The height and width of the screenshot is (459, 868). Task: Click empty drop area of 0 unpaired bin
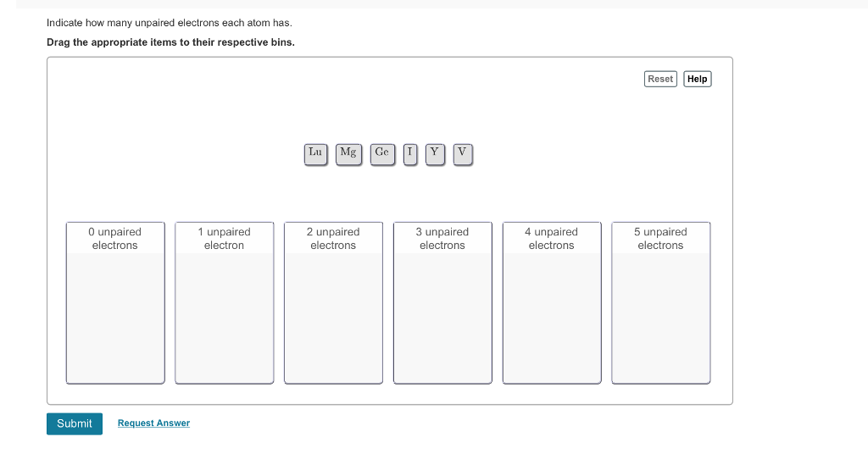tap(115, 318)
